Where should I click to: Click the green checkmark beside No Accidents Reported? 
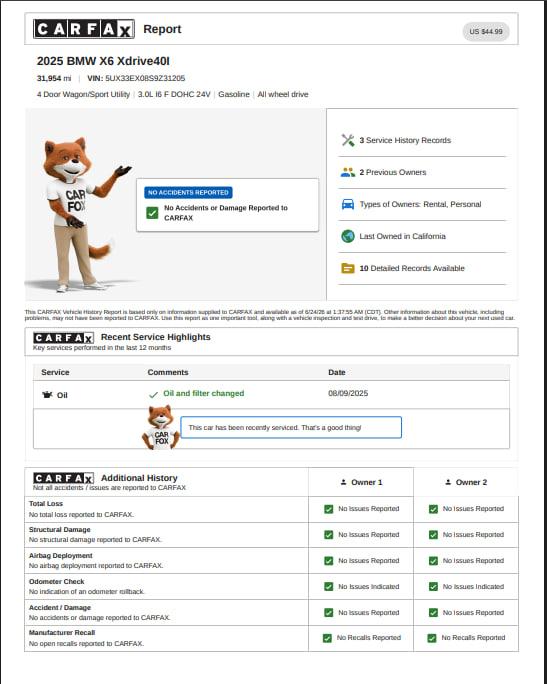pos(152,213)
